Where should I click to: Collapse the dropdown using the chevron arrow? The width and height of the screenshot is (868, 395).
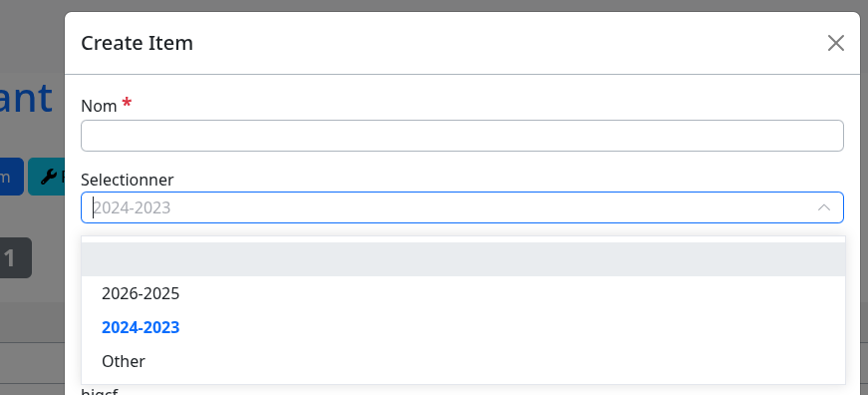(x=824, y=207)
